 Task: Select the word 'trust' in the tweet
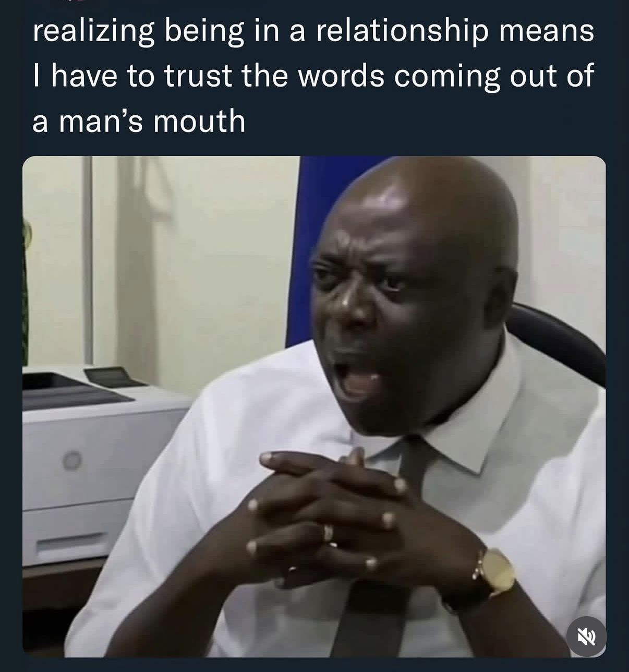[x=198, y=76]
